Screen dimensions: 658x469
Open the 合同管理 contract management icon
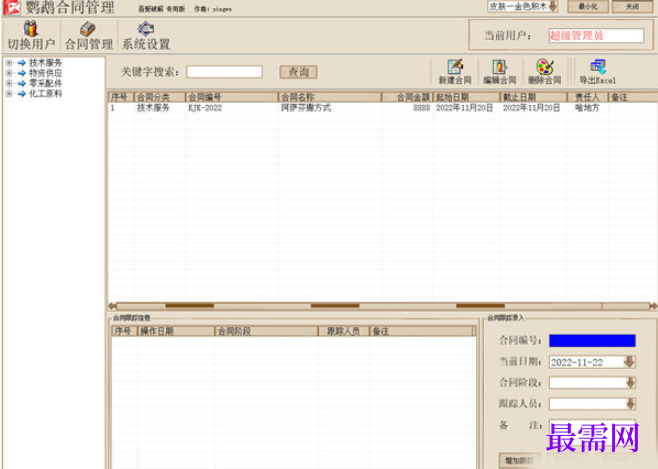pyautogui.click(x=89, y=36)
